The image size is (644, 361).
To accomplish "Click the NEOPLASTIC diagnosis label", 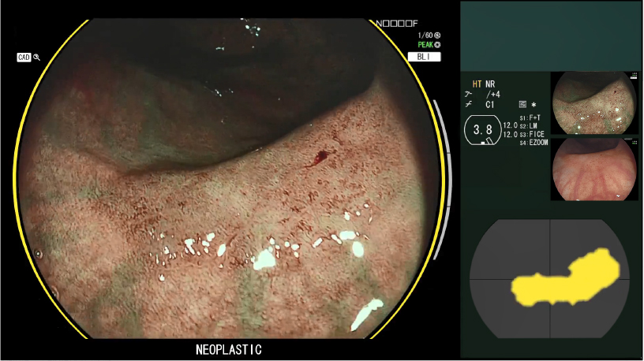I will (229, 350).
